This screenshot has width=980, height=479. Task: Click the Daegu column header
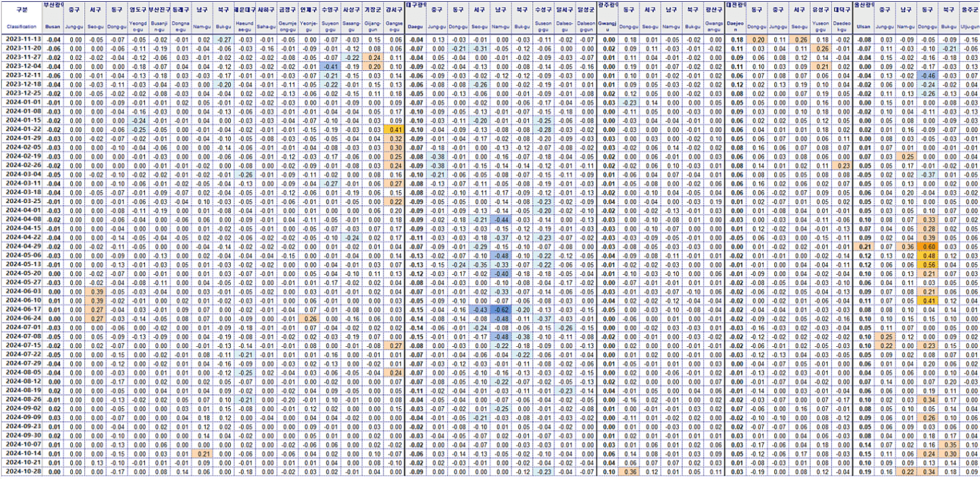(416, 27)
